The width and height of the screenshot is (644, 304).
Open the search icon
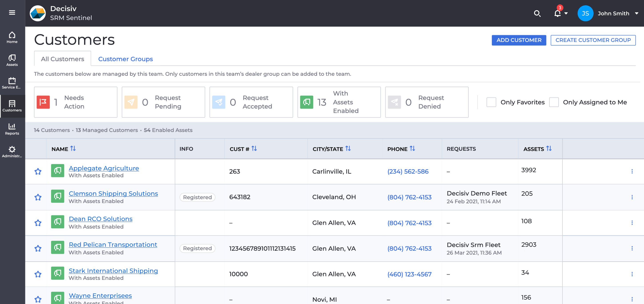pyautogui.click(x=537, y=13)
